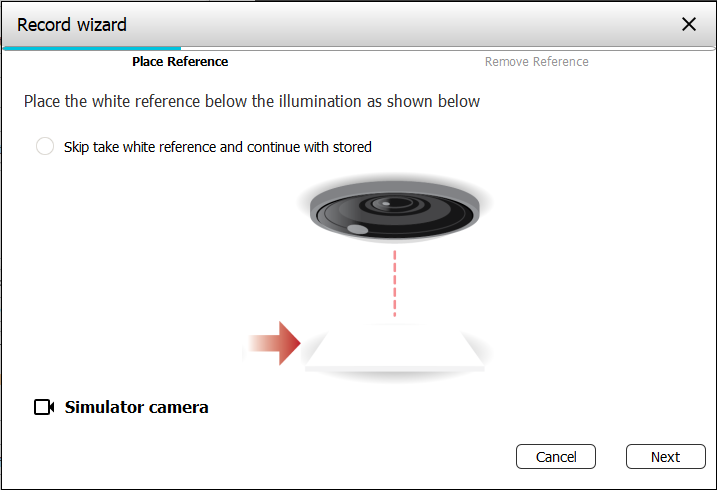Image resolution: width=717 pixels, height=490 pixels.
Task: Cancel the record wizard
Action: (556, 456)
